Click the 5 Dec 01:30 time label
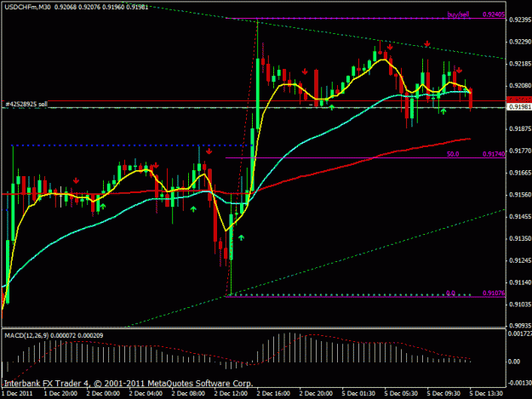Viewport: 532px width, 399px height. point(358,394)
